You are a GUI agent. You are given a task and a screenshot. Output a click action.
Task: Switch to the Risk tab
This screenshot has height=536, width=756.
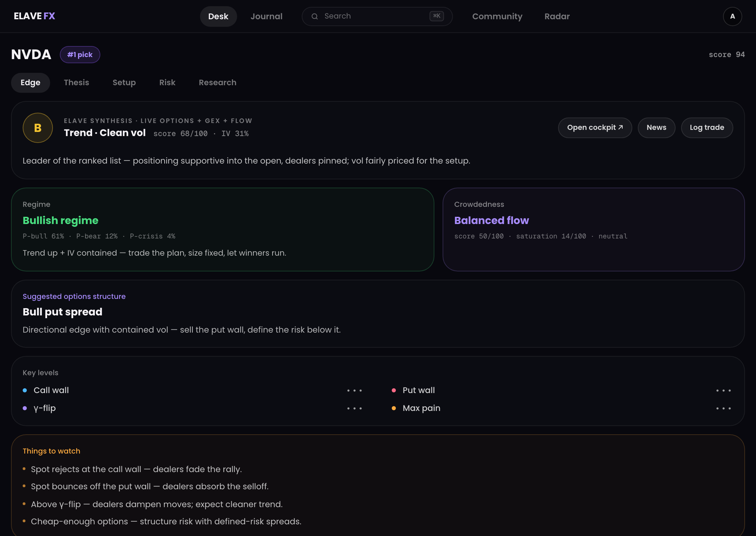point(167,82)
